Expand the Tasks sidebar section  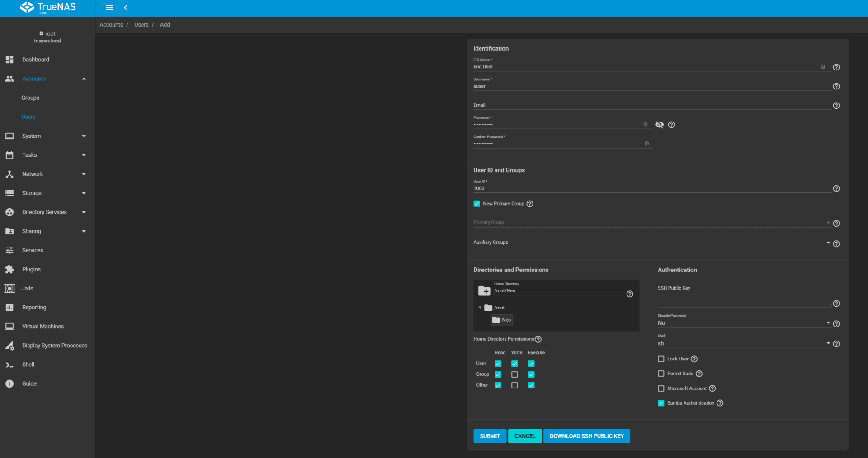pos(84,155)
